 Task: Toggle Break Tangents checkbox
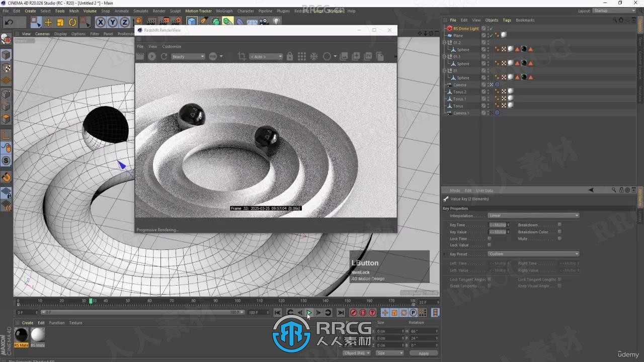(x=490, y=286)
